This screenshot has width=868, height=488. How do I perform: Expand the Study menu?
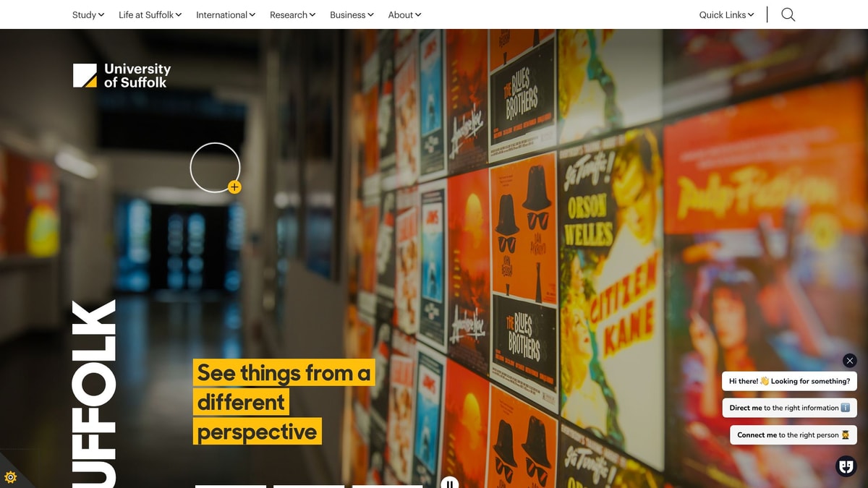coord(88,14)
